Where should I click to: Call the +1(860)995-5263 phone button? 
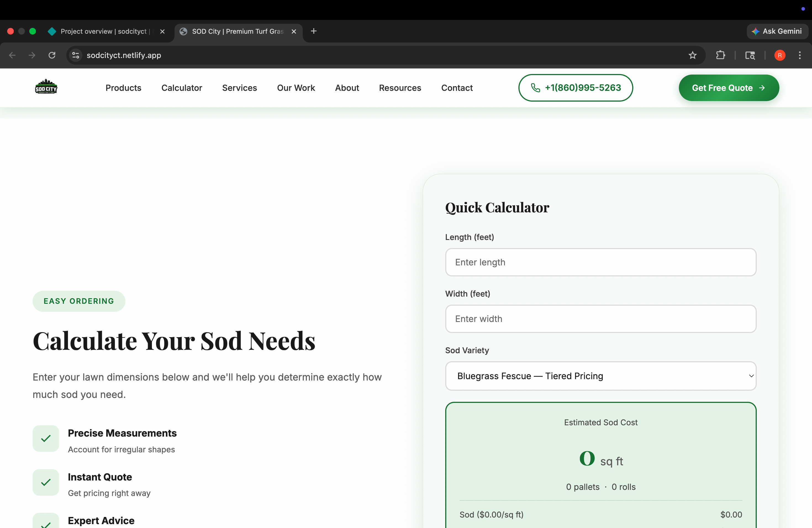(576, 88)
